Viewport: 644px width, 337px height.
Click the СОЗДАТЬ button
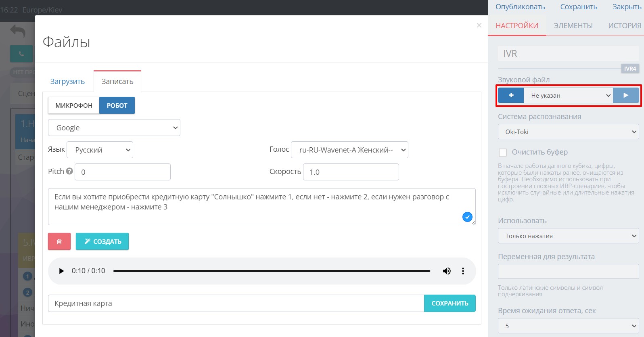pos(102,241)
